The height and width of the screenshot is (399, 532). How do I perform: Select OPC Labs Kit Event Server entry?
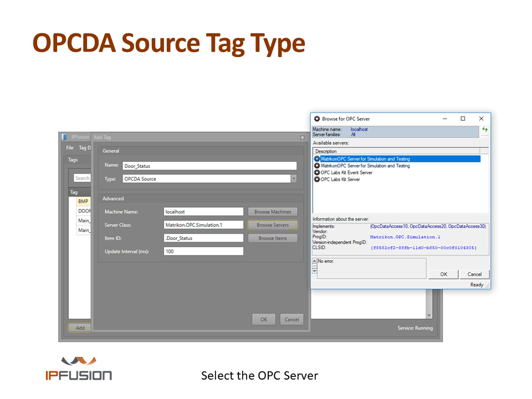click(346, 172)
